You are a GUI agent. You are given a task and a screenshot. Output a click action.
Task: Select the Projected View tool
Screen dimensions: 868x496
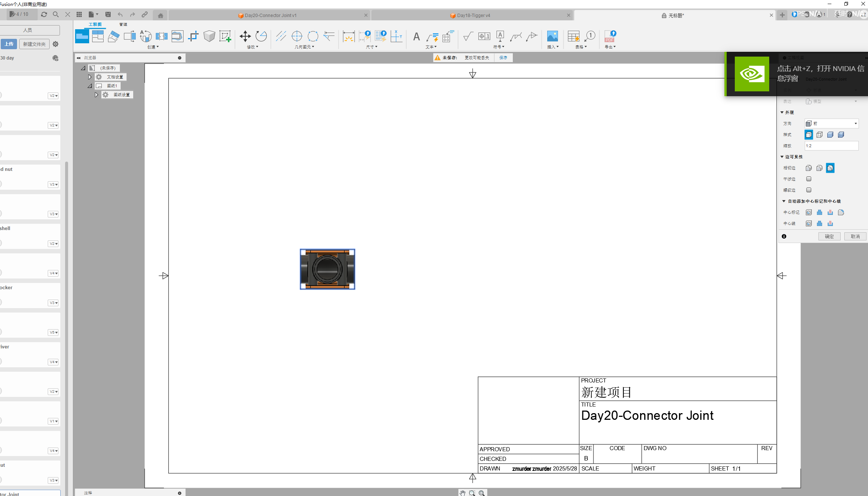coord(98,36)
